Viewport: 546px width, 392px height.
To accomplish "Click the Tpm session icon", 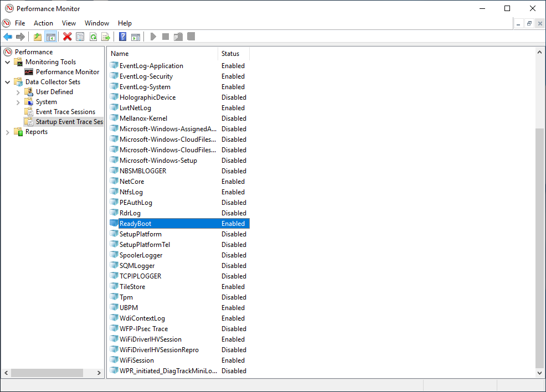I will [114, 297].
